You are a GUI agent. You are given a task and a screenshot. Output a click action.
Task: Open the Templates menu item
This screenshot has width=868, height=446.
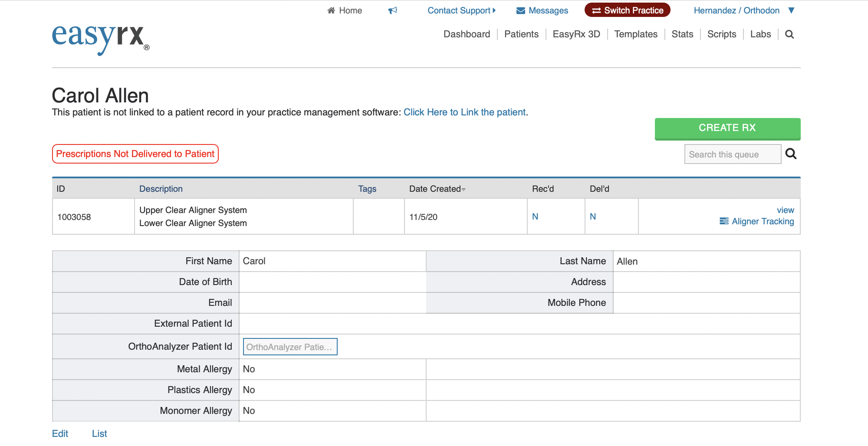pos(635,34)
